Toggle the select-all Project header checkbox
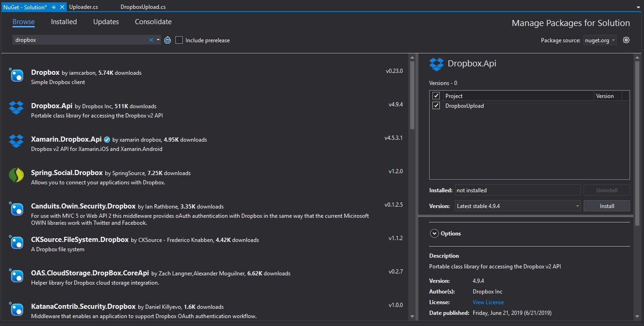 (436, 96)
